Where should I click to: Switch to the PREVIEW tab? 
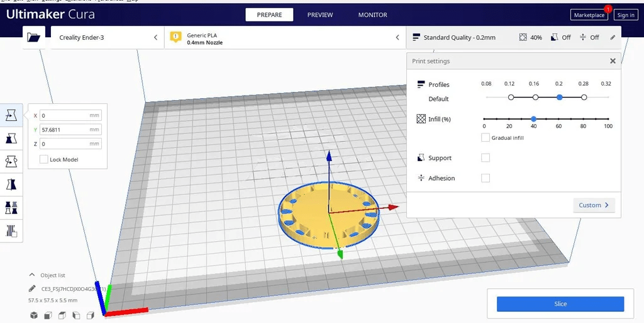(x=319, y=14)
